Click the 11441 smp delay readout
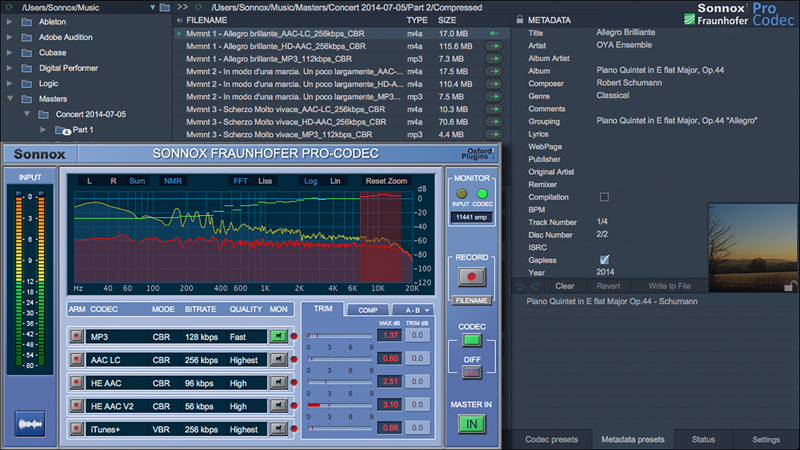 click(x=471, y=217)
